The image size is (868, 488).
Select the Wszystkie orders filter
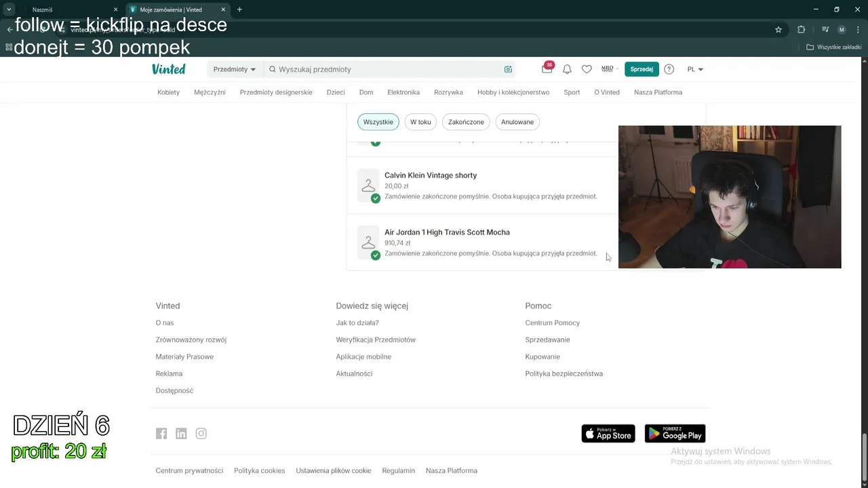(x=378, y=122)
